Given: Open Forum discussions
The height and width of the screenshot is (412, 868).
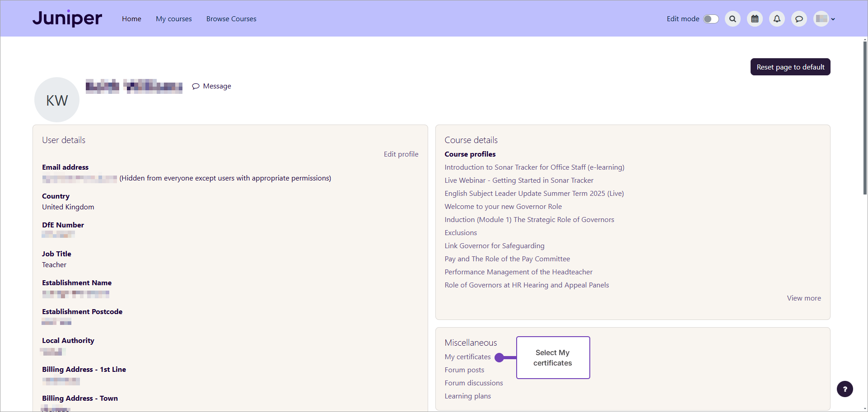Looking at the screenshot, I should (473, 383).
